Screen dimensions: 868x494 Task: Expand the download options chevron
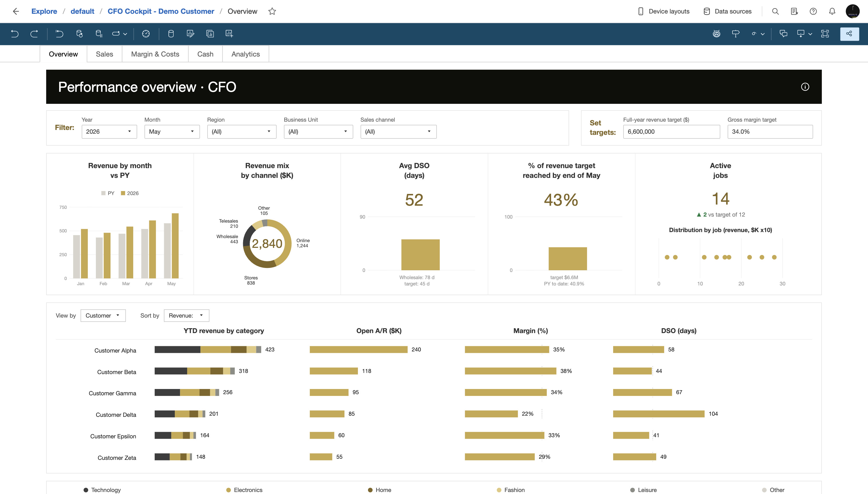click(x=810, y=34)
